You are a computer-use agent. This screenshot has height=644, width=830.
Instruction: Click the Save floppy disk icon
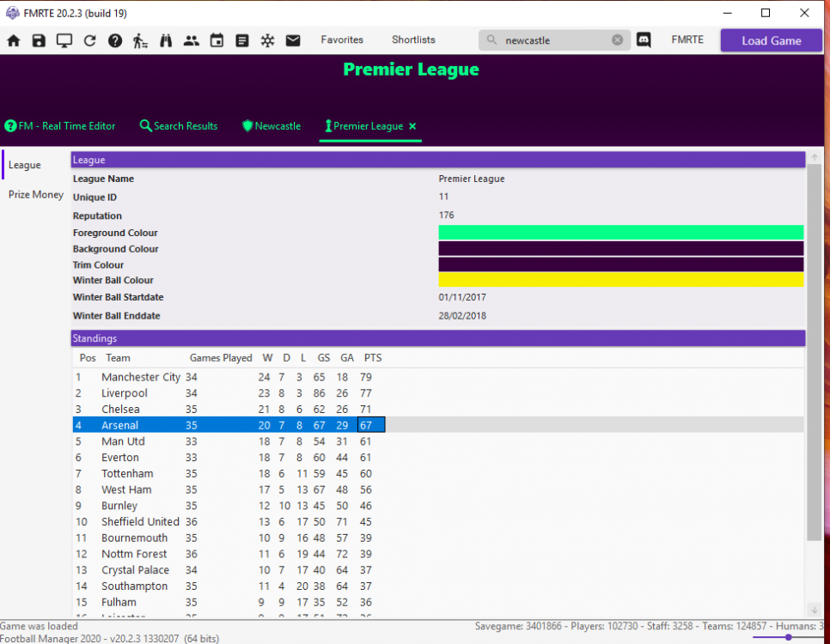[x=39, y=40]
